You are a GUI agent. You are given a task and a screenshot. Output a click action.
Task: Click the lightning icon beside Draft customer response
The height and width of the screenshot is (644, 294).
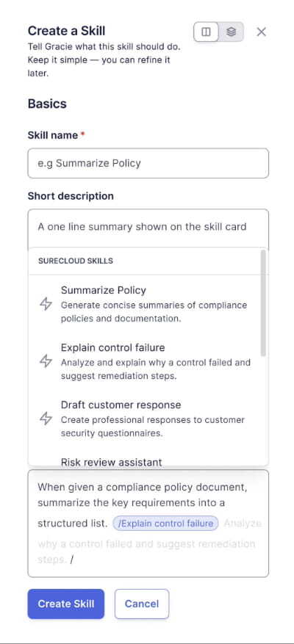pos(46,419)
